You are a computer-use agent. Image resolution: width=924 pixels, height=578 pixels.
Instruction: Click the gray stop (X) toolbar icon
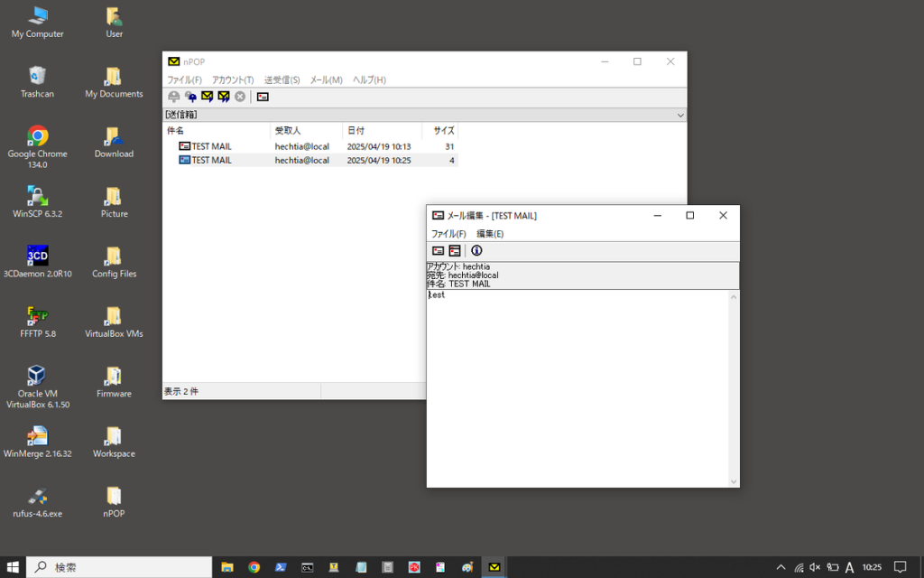click(x=240, y=97)
